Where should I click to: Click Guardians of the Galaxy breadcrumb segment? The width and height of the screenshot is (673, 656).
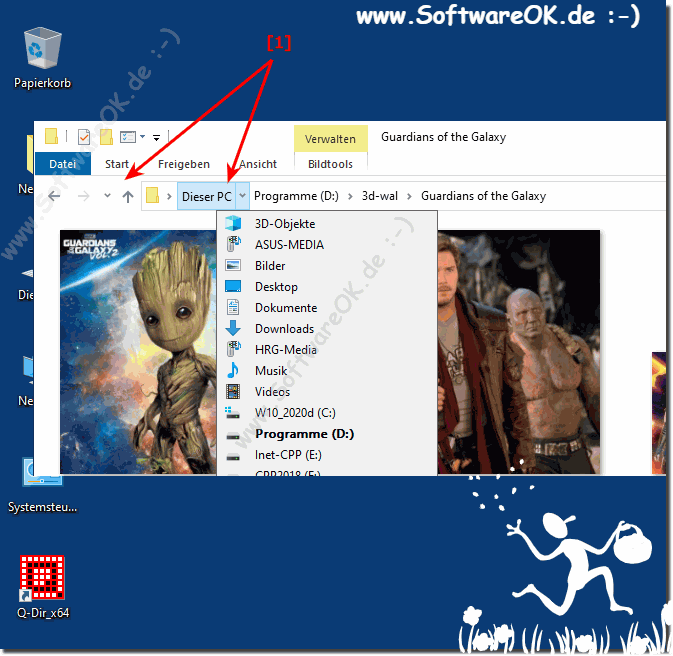click(483, 196)
